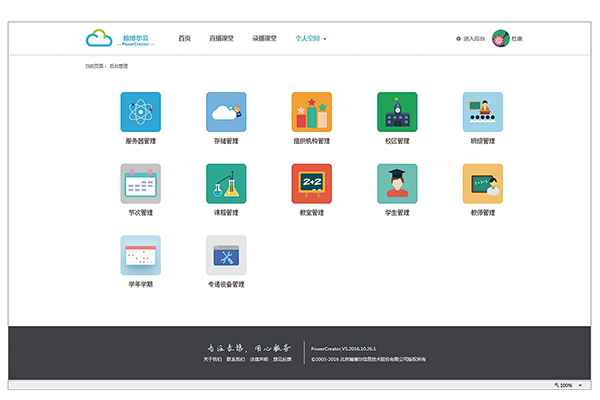Open 教室管理 chalkboard icon
The image size is (600, 400).
point(311,184)
